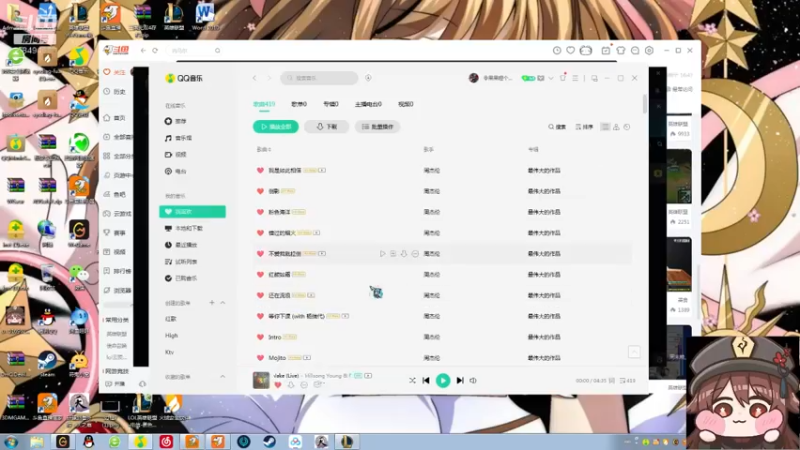The image size is (800, 450).
Task: Click the Batch Operation button
Action: (x=378, y=127)
